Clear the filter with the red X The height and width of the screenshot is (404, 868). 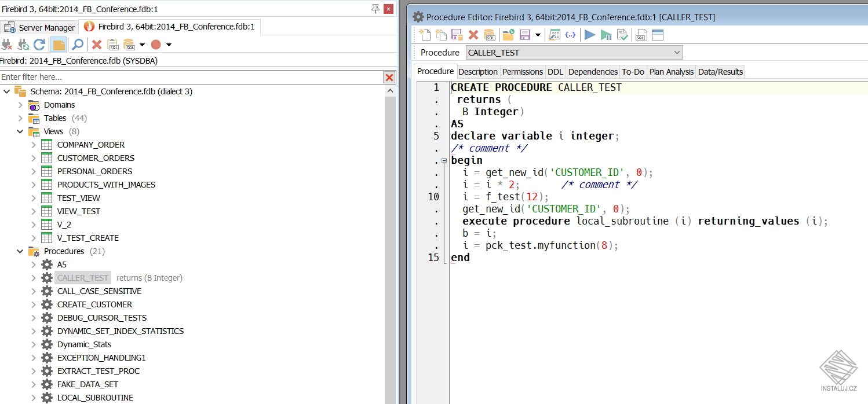coord(389,77)
